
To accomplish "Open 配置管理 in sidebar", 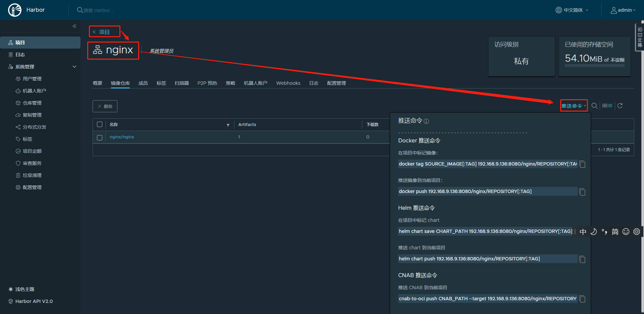I will click(x=32, y=187).
